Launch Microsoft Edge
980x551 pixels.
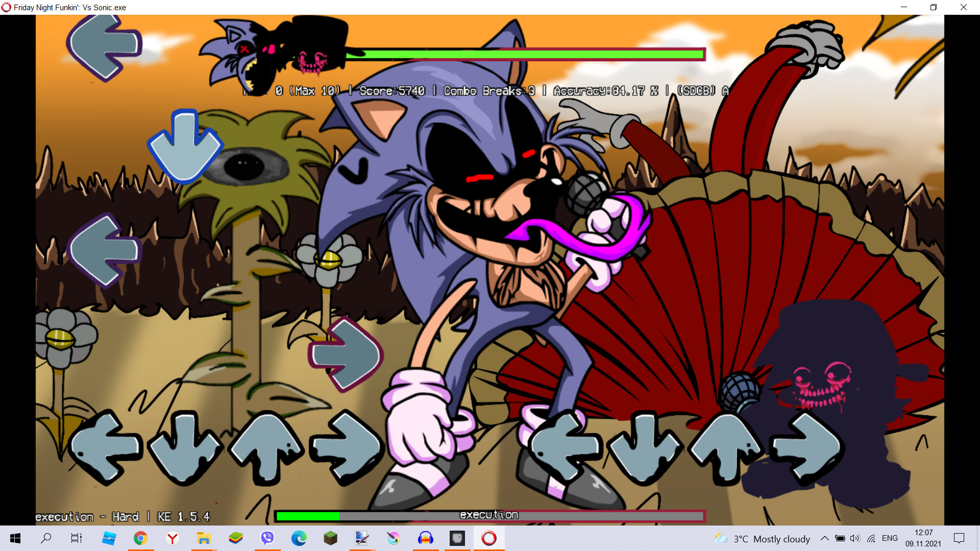coord(299,538)
